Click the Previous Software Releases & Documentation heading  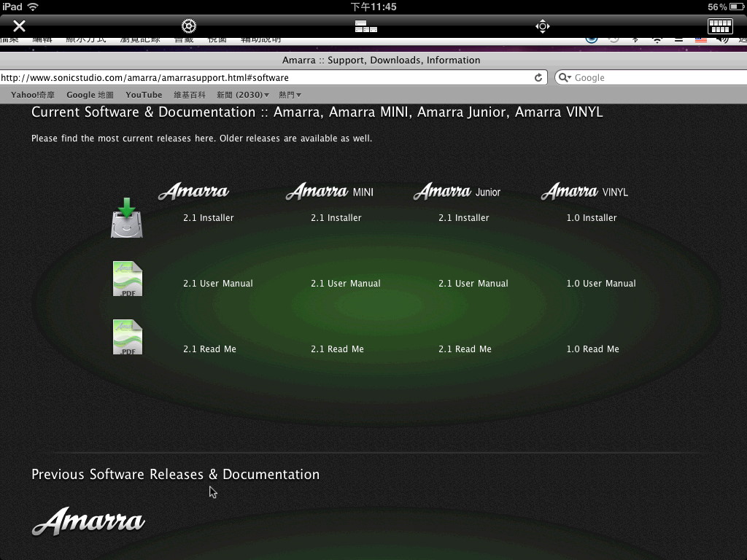175,474
